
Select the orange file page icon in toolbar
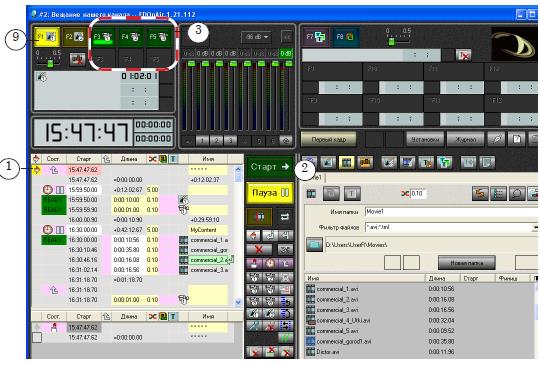click(x=365, y=163)
